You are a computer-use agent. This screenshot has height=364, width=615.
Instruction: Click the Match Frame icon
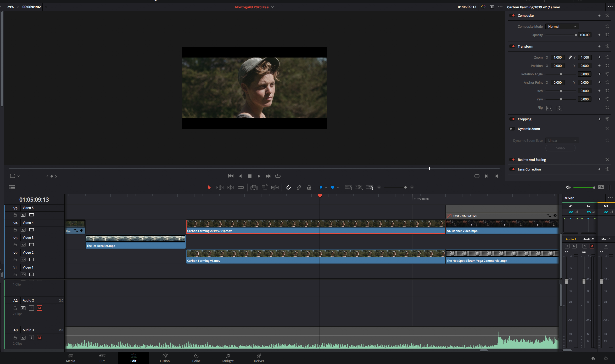pos(477,176)
